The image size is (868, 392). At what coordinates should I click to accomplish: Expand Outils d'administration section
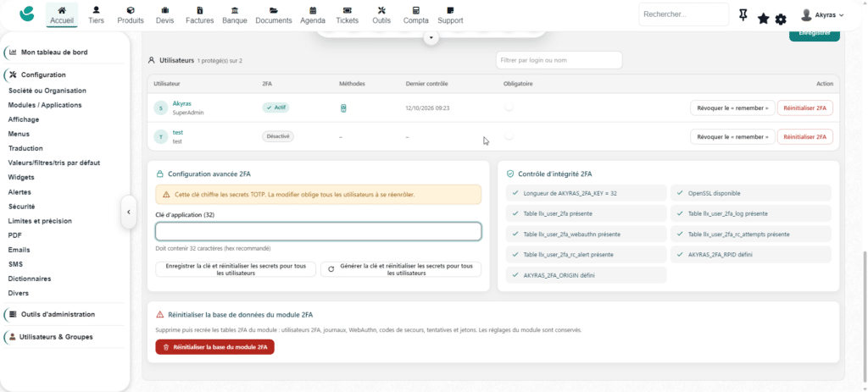tap(58, 314)
